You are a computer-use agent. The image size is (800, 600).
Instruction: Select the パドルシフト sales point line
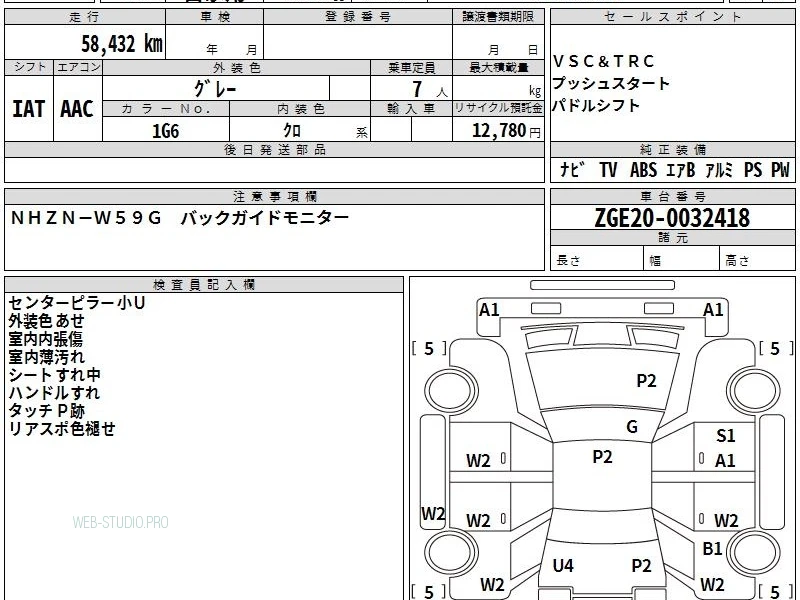pyautogui.click(x=596, y=106)
